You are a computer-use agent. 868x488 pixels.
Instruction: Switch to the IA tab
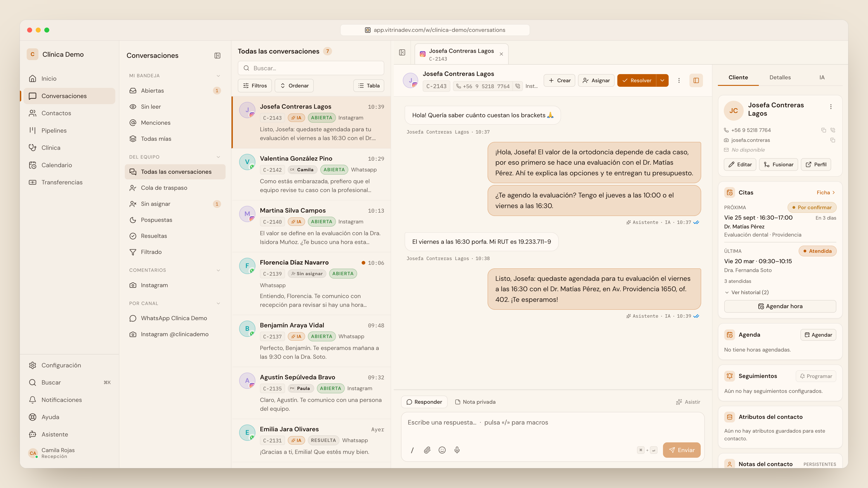(822, 77)
